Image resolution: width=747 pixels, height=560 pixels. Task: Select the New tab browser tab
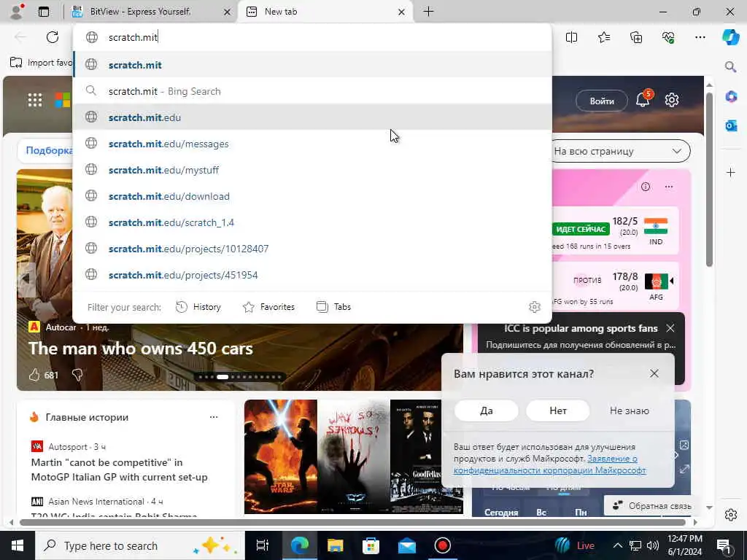coord(324,12)
